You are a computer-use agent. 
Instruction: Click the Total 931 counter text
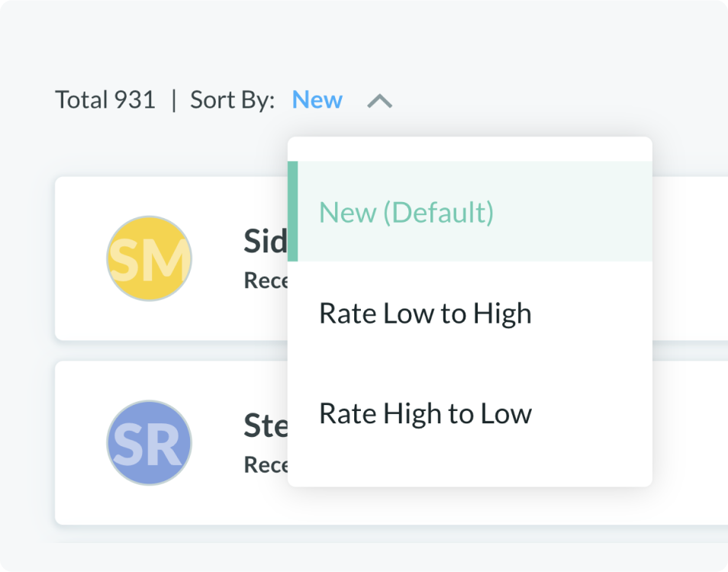pos(105,100)
